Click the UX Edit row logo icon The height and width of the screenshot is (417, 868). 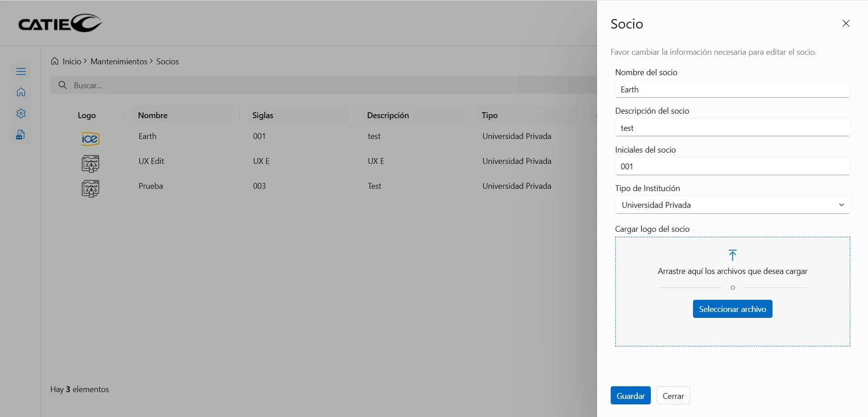pos(90,163)
